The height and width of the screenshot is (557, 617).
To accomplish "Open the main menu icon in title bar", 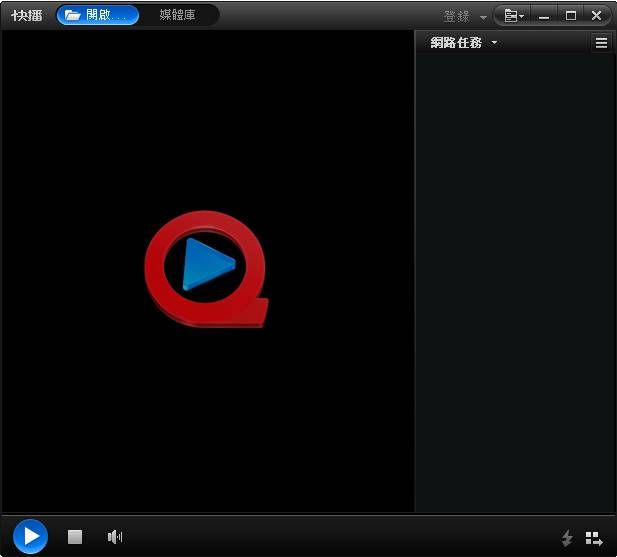I will coord(514,16).
